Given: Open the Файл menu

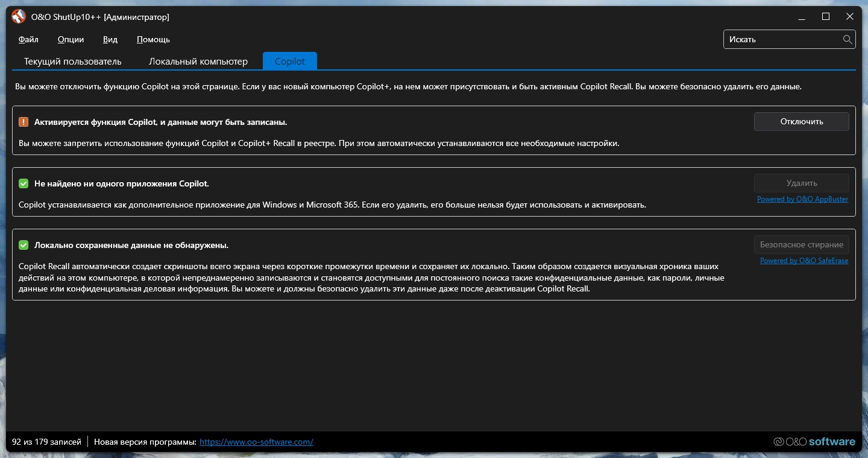Looking at the screenshot, I should (x=28, y=39).
